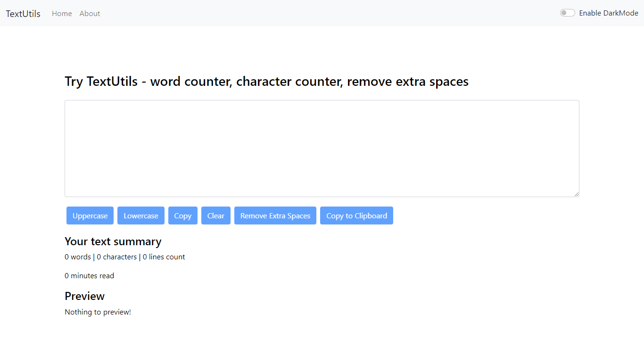644x340 pixels.
Task: Click the '0 minutes read' text
Action: (x=90, y=276)
